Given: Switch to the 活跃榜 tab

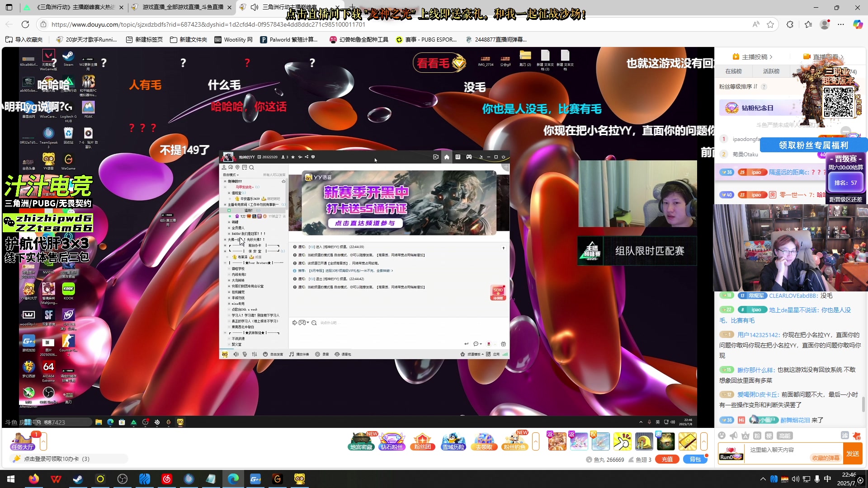Looking at the screenshot, I should [771, 71].
